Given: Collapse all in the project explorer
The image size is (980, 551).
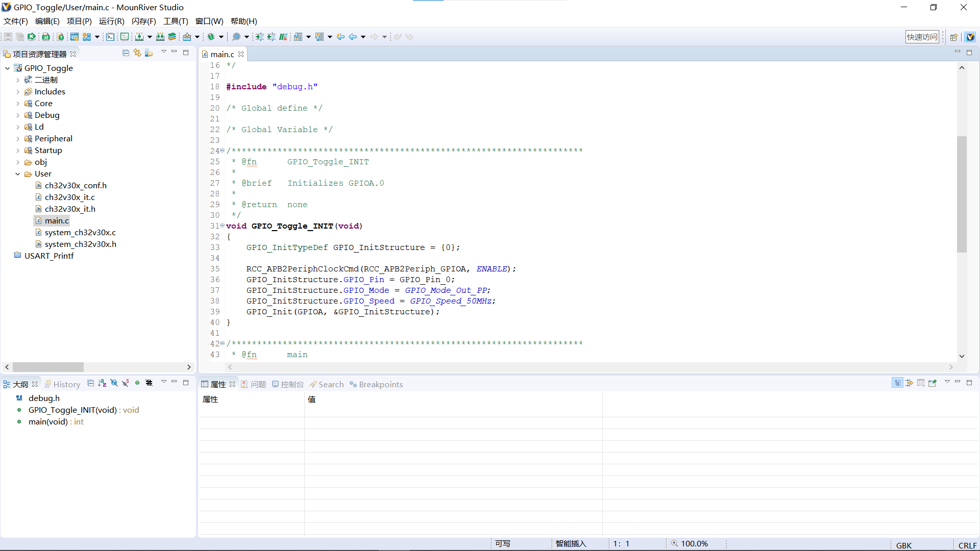Looking at the screenshot, I should (x=126, y=53).
